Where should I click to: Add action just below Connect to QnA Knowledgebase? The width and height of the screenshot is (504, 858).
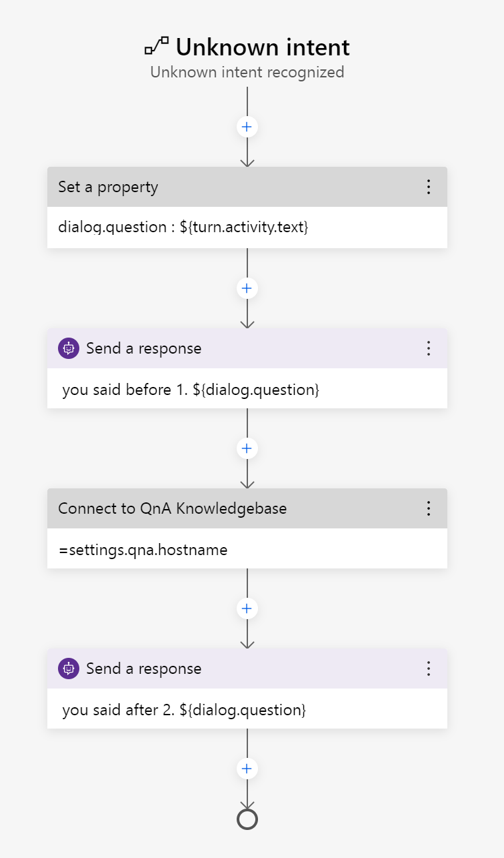pos(247,608)
